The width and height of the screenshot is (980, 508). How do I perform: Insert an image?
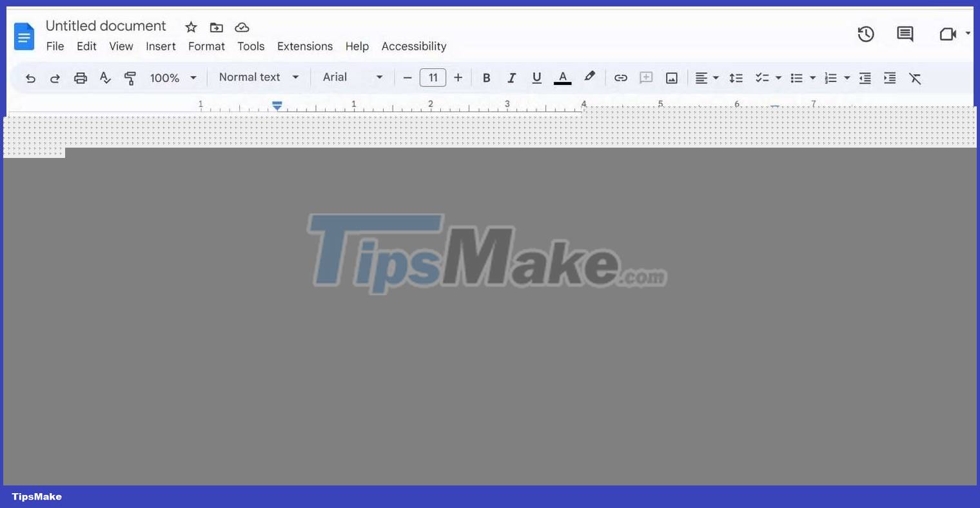(671, 77)
